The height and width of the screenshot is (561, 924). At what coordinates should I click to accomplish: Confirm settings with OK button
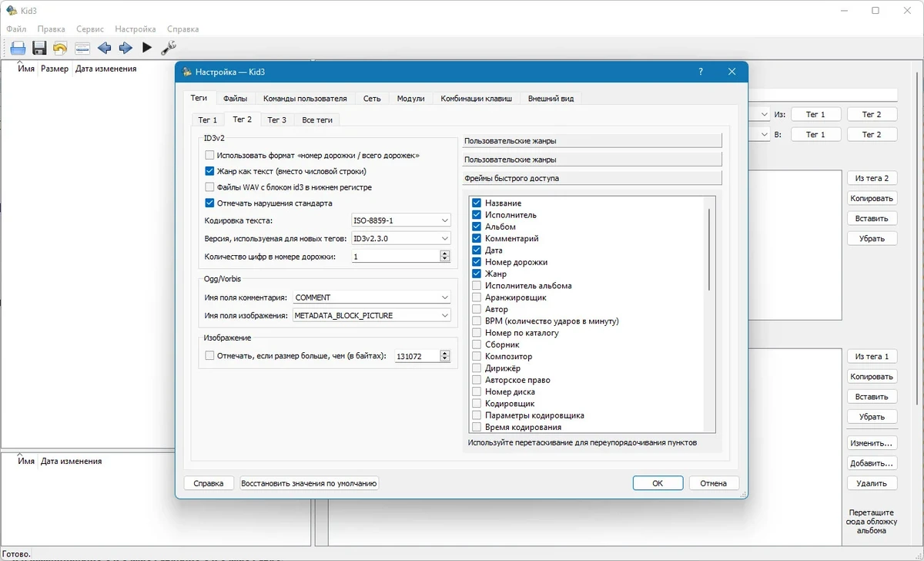[x=658, y=483]
